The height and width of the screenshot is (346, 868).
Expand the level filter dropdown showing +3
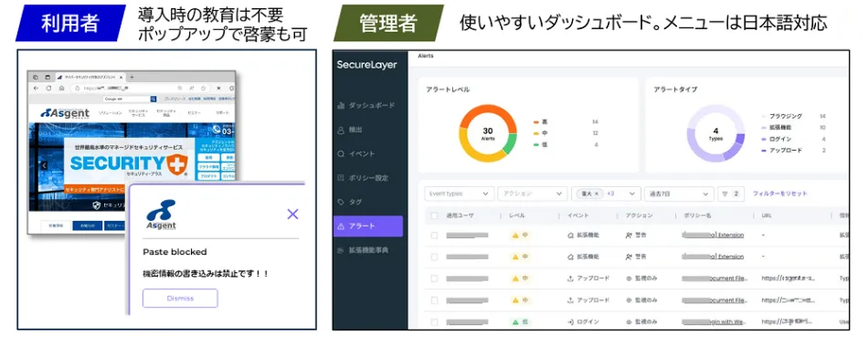coord(606,194)
